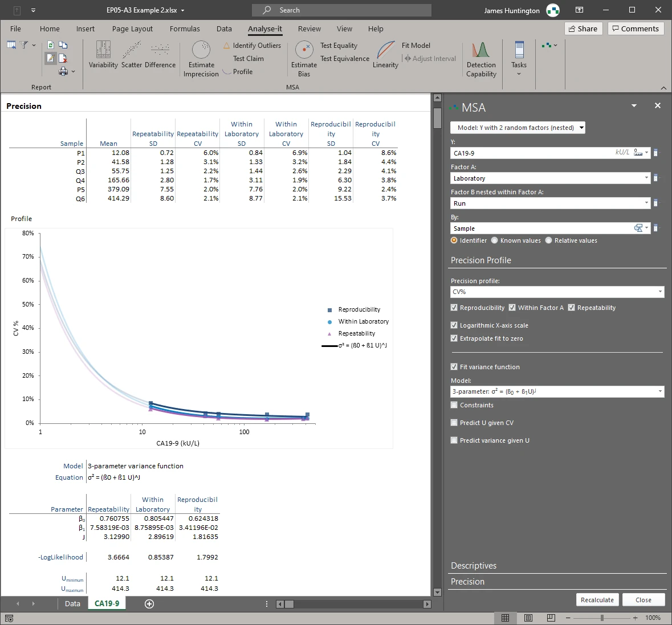Viewport: 672px width, 625px height.
Task: Switch to Normal view in the status bar
Action: point(506,618)
